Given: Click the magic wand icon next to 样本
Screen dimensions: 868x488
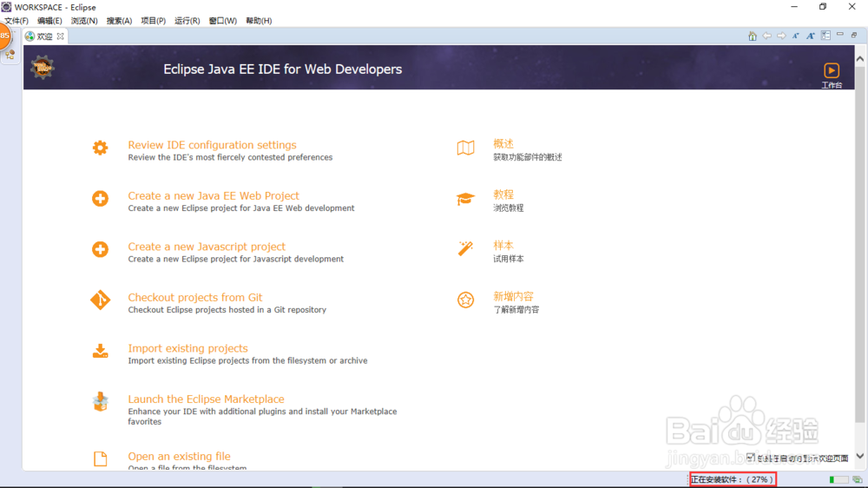Looking at the screenshot, I should point(465,248).
